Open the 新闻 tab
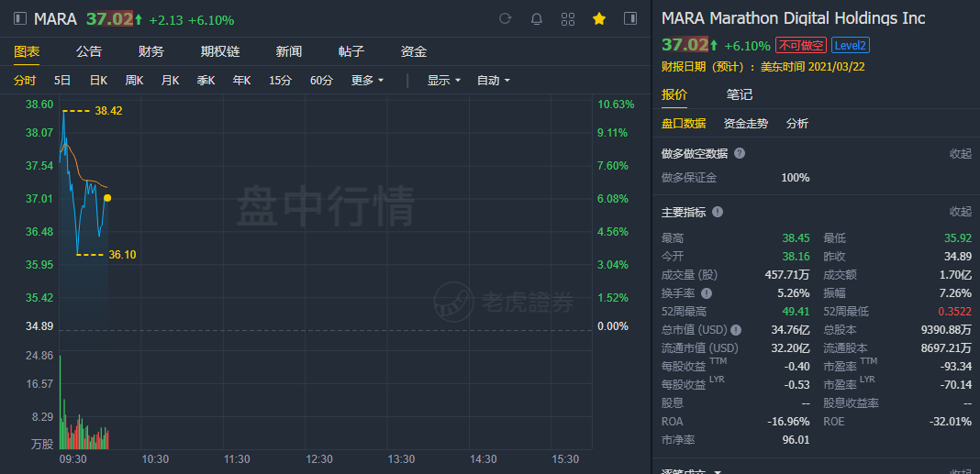Viewport: 980px width, 474px height. coord(289,51)
